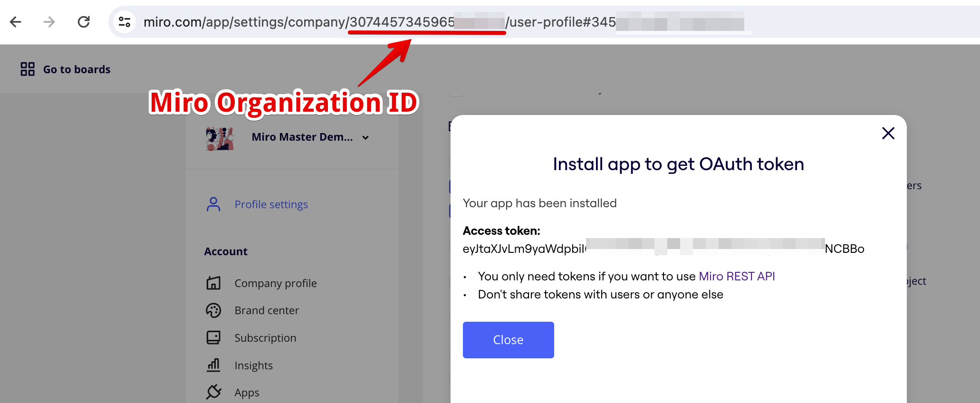Screen dimensions: 980x403
Task: Open Subscription settings
Action: 265,338
